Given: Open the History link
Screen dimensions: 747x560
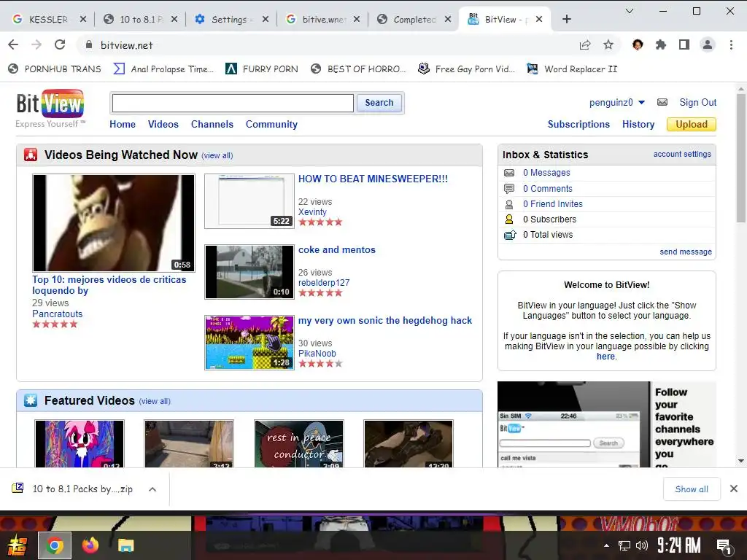Looking at the screenshot, I should 638,124.
